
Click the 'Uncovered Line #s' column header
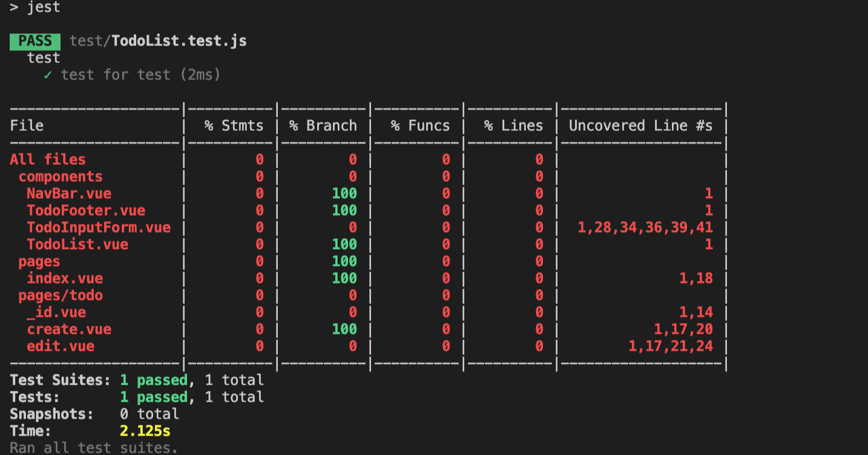640,125
